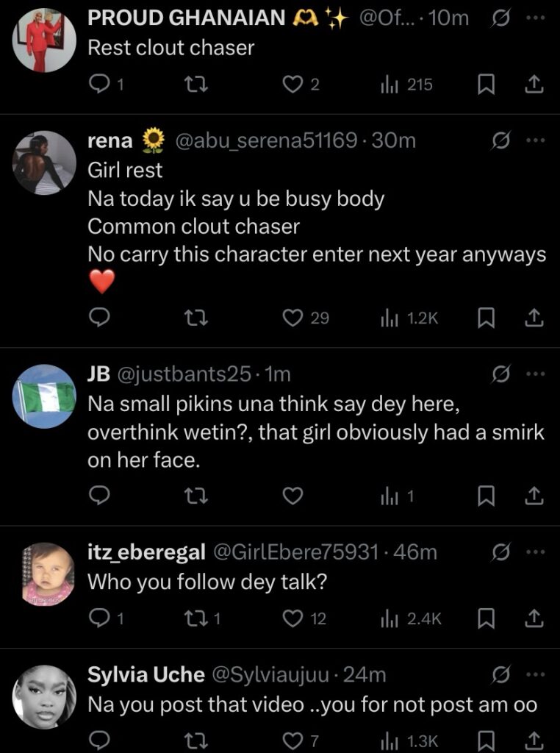Open Grok icon on JB's tweet
This screenshot has height=753, width=560.
(x=500, y=375)
